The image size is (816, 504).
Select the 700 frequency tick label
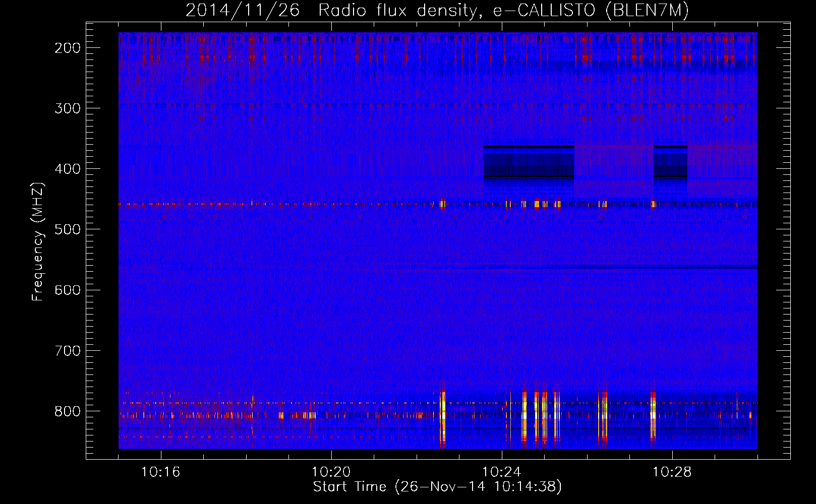tap(67, 350)
